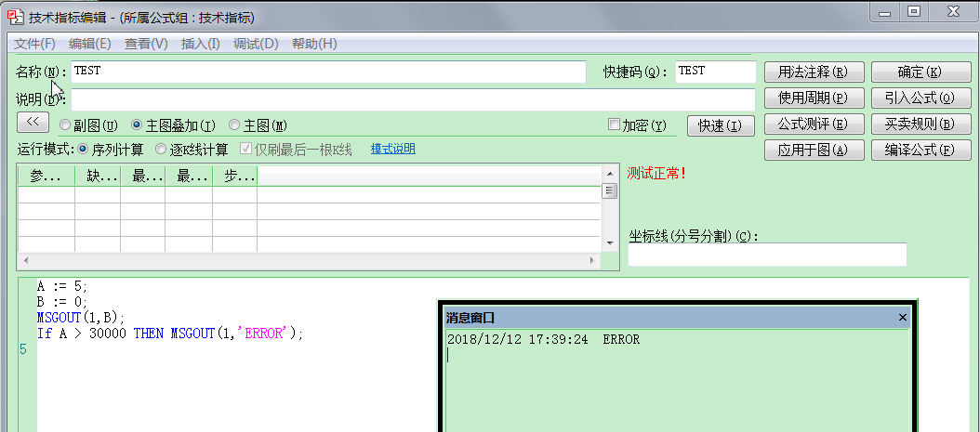Close the 消息窗口 message window
Screen dimensions: 980x432
[x=903, y=318]
